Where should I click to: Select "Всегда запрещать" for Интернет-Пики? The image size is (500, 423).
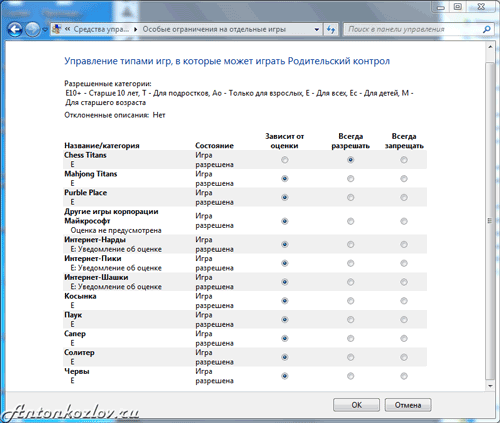404,263
